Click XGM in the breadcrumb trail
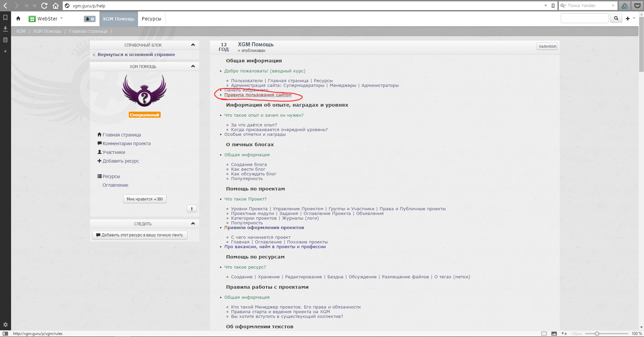 pos(20,31)
